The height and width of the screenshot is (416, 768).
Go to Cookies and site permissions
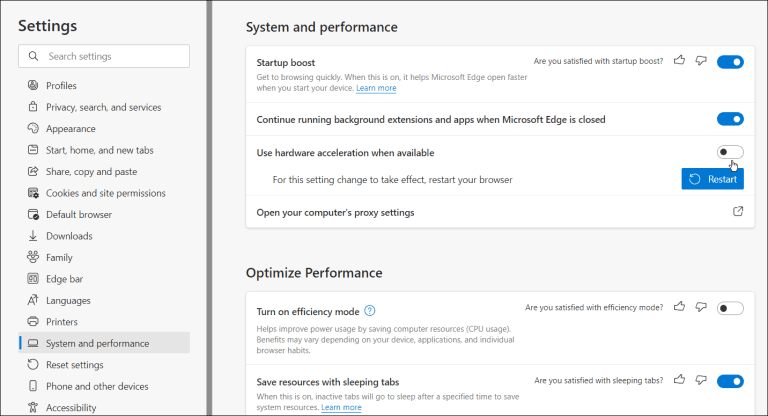tap(104, 193)
